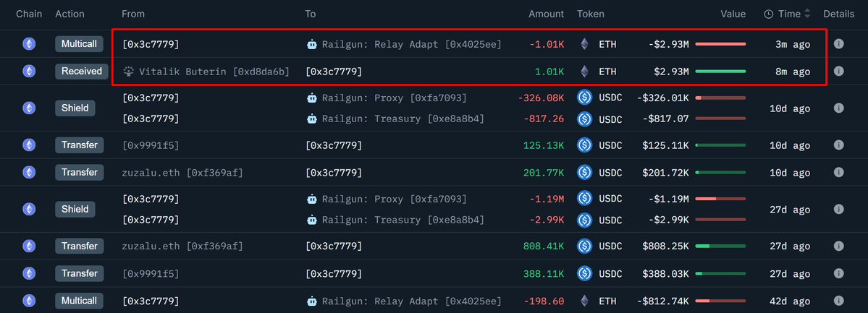Click the Chain column header
Screen dimensions: 868x313
coord(29,14)
